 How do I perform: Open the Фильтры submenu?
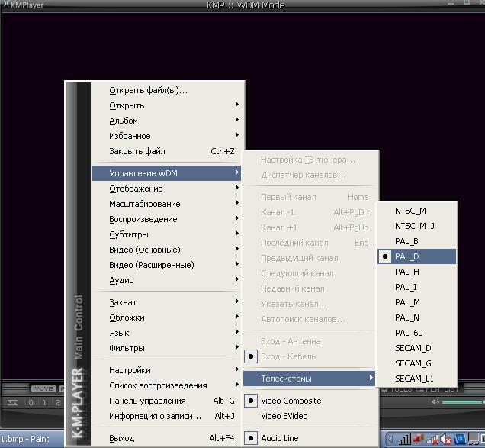coord(127,348)
